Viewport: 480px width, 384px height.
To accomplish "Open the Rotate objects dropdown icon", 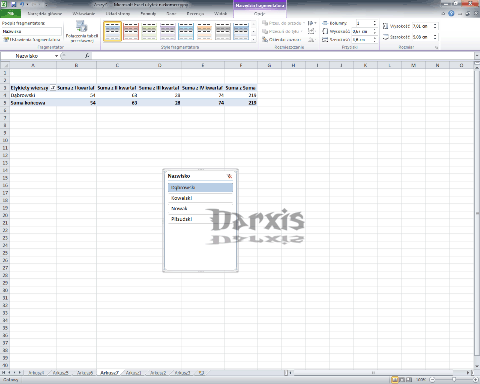I will click(312, 40).
